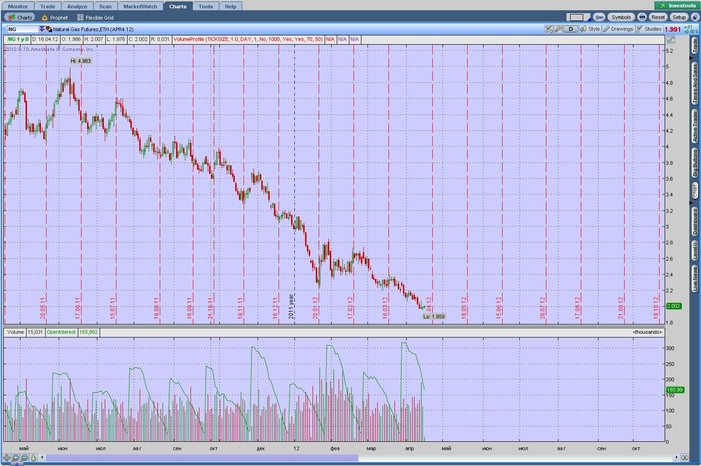Open the Monitor tab
The width and height of the screenshot is (701, 466).
18,6
